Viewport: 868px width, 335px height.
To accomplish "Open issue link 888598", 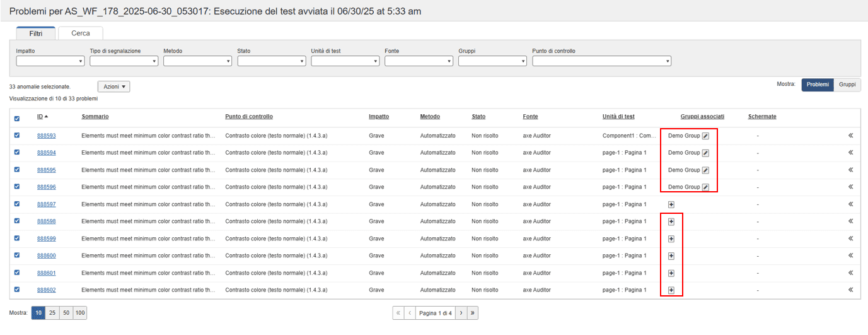I will [46, 221].
